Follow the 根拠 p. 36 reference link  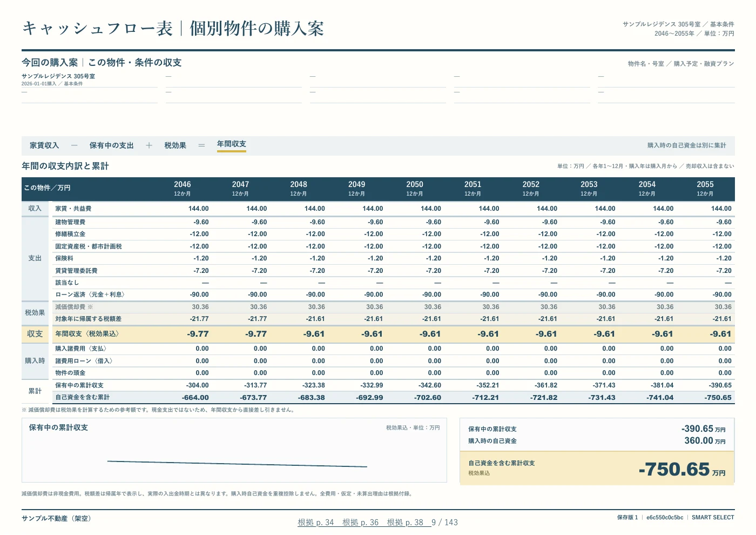tap(361, 523)
